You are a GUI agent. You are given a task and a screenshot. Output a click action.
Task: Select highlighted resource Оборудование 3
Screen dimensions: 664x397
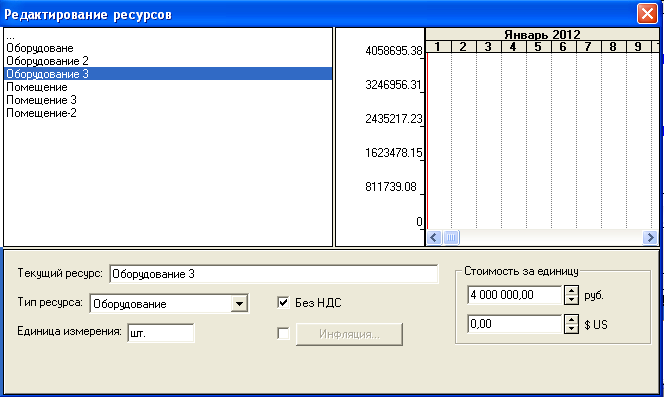coord(168,74)
